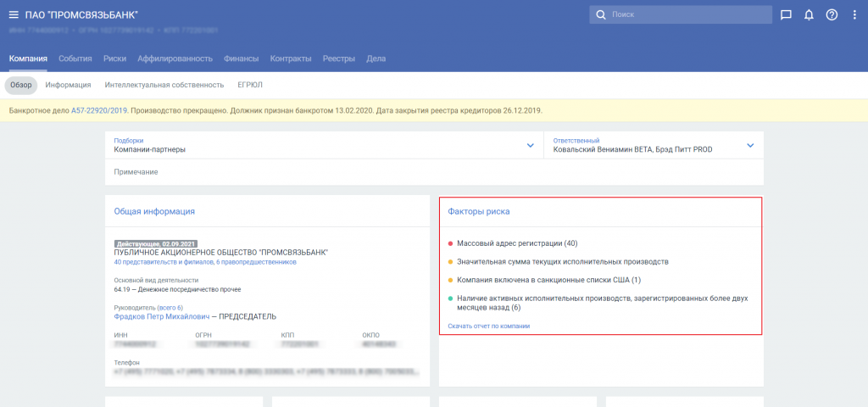The height and width of the screenshot is (407, 868).
Task: Click Наличие активных исполнительных производств risk item
Action: pyautogui.click(x=603, y=303)
